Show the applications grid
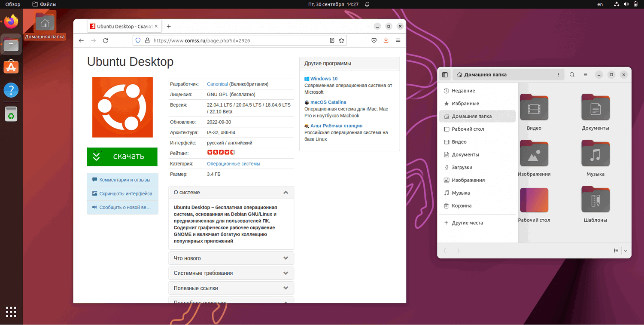This screenshot has width=644, height=325. tap(11, 312)
